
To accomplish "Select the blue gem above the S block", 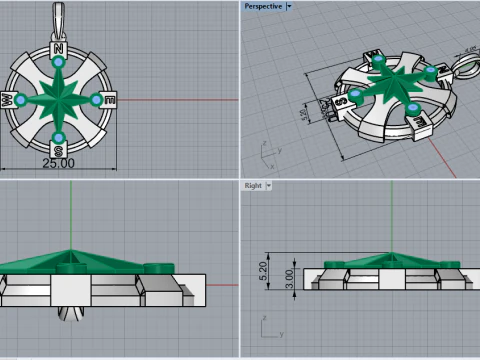I will click(x=59, y=137).
